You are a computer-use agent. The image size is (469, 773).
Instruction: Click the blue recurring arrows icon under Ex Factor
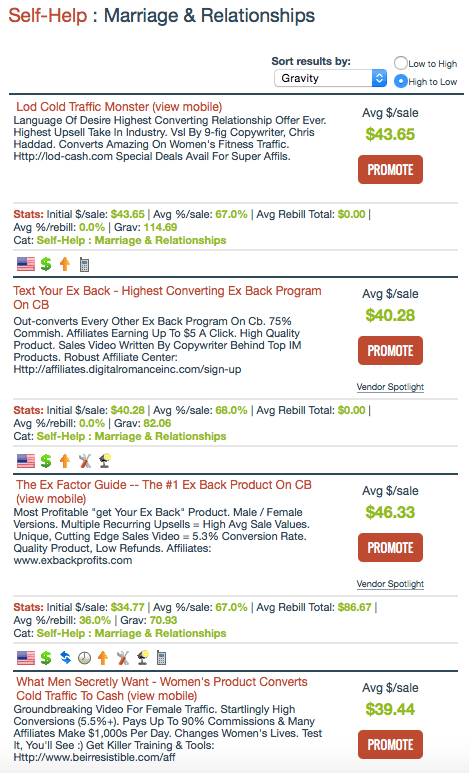click(65, 658)
